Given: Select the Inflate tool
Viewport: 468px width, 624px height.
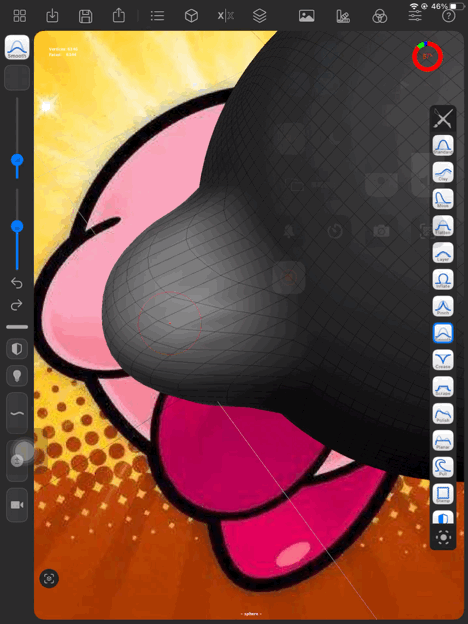Looking at the screenshot, I should tap(443, 279).
